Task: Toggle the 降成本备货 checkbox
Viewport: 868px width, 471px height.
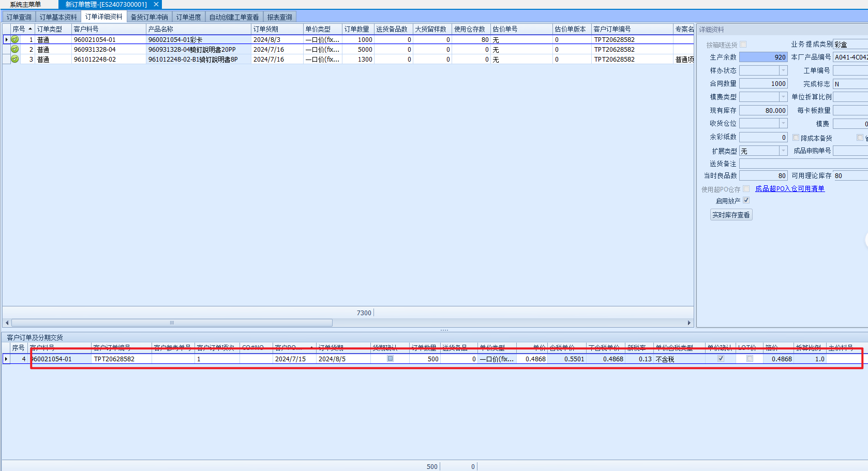Action: pos(796,138)
